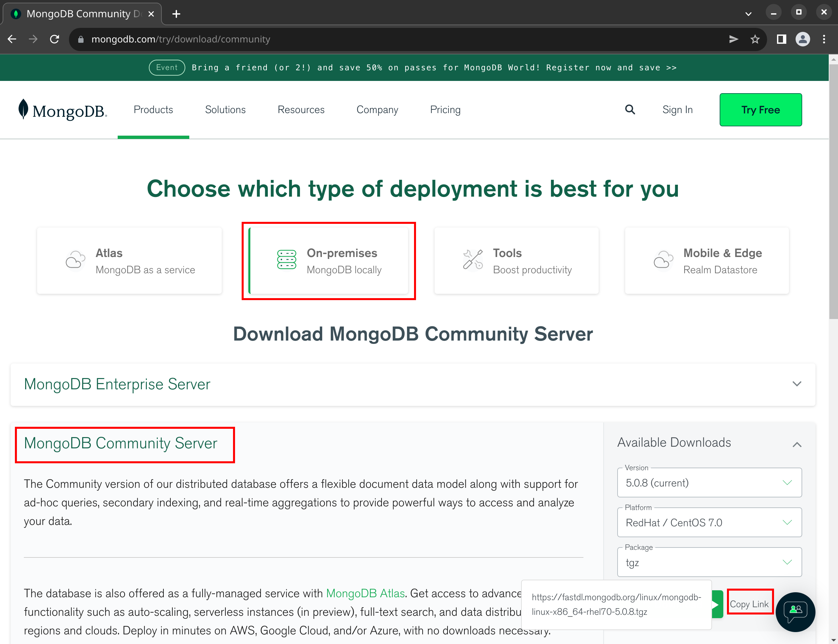Open the Version dropdown
This screenshot has height=644, width=838.
(710, 483)
